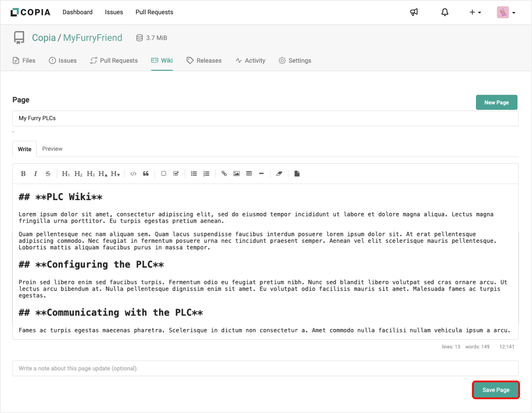This screenshot has width=532, height=413.
Task: Insert an image into the wiki page
Action: (x=236, y=174)
